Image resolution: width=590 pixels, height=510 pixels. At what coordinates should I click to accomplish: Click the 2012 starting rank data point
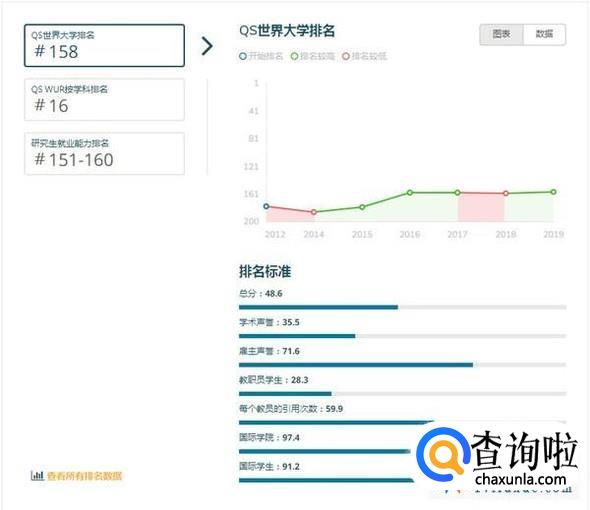(x=266, y=206)
